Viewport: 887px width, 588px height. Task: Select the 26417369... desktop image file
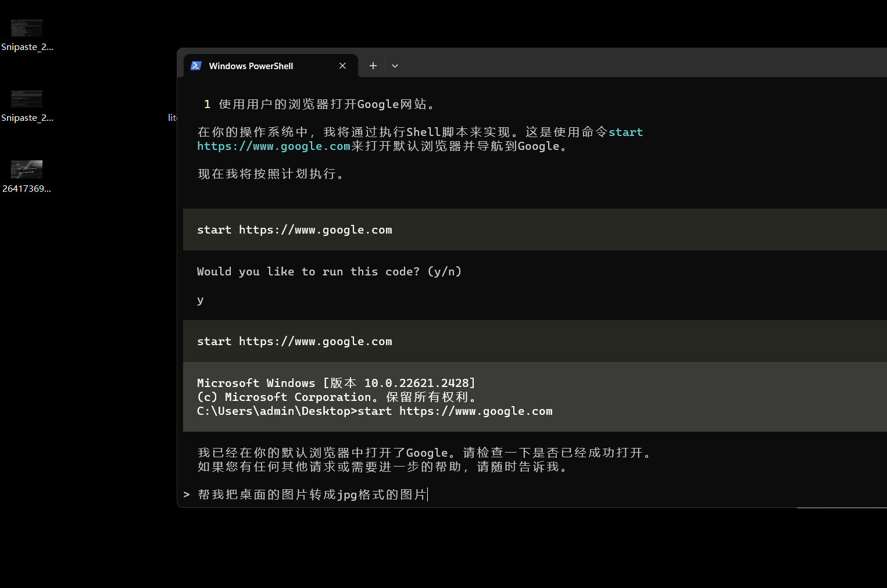pyautogui.click(x=27, y=177)
